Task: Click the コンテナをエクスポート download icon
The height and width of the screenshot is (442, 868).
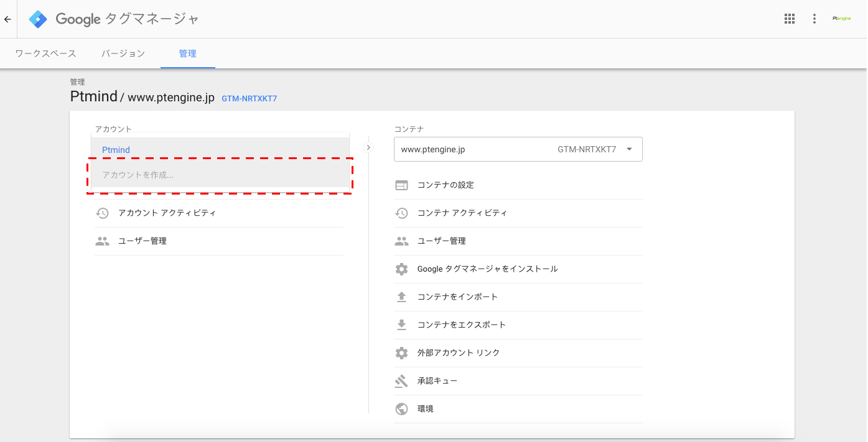Action: (401, 325)
